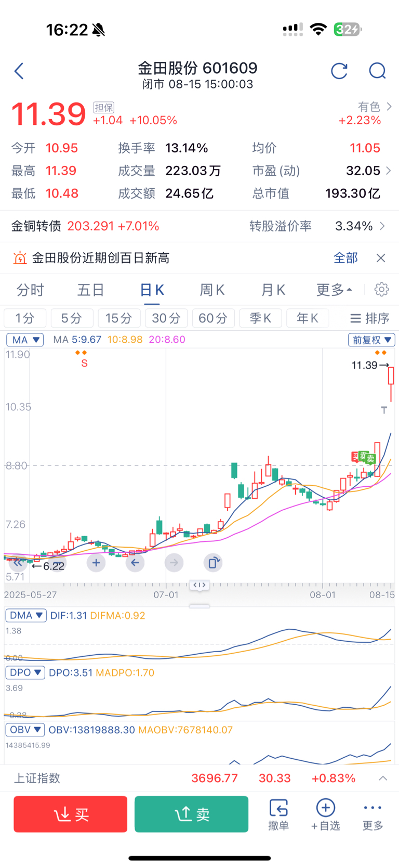399x868 pixels.
Task: Tap the 3696.77 index value
Action: click(215, 778)
